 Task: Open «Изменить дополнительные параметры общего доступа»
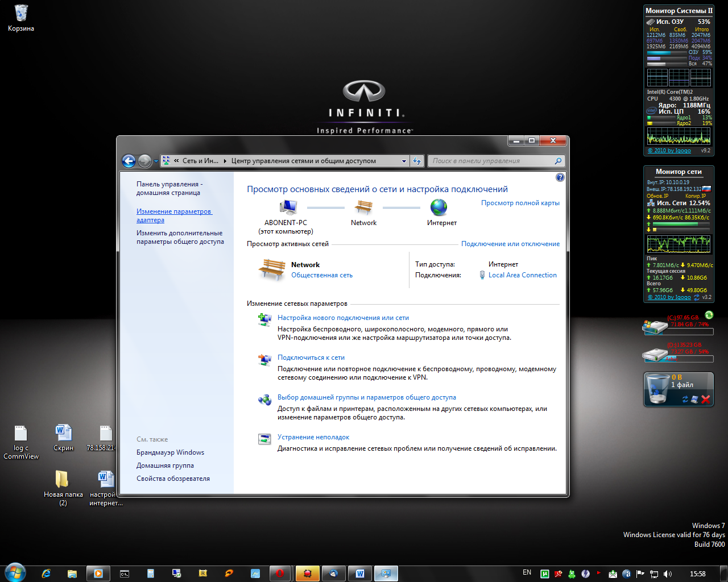point(180,237)
